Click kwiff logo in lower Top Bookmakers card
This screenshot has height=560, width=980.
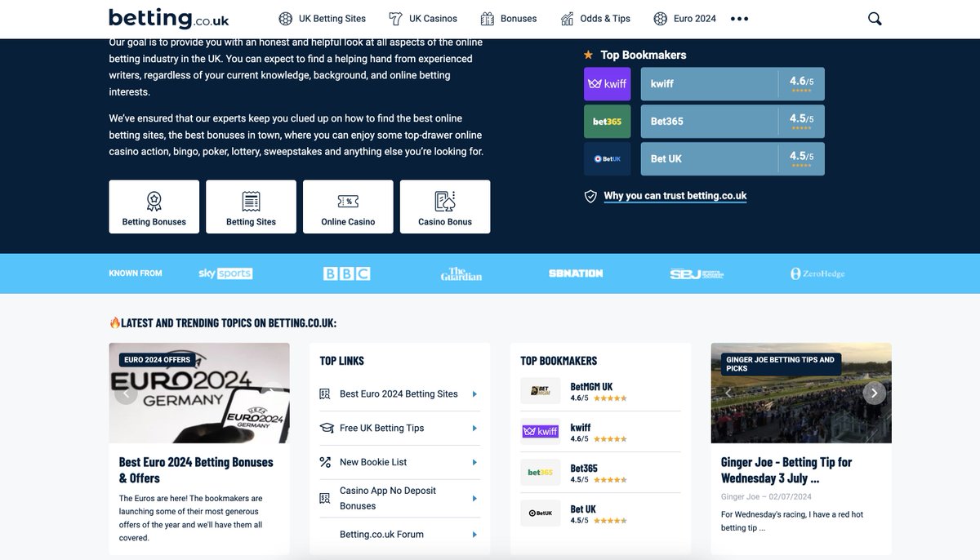click(541, 432)
